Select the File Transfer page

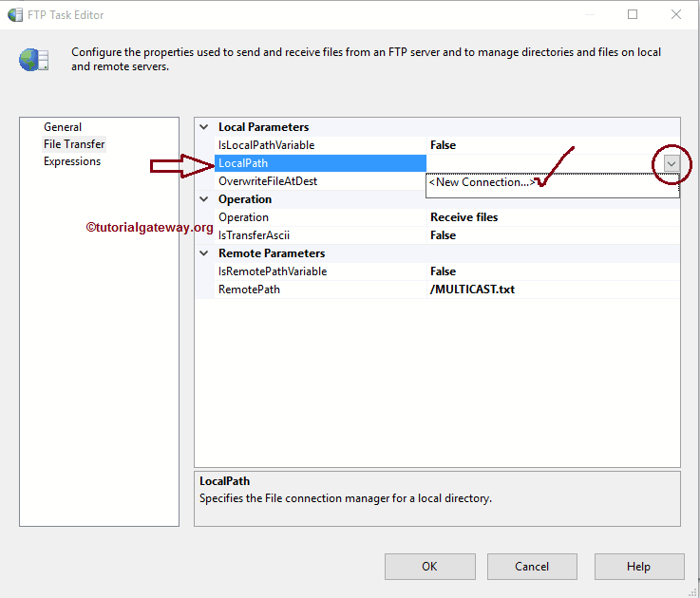[74, 144]
